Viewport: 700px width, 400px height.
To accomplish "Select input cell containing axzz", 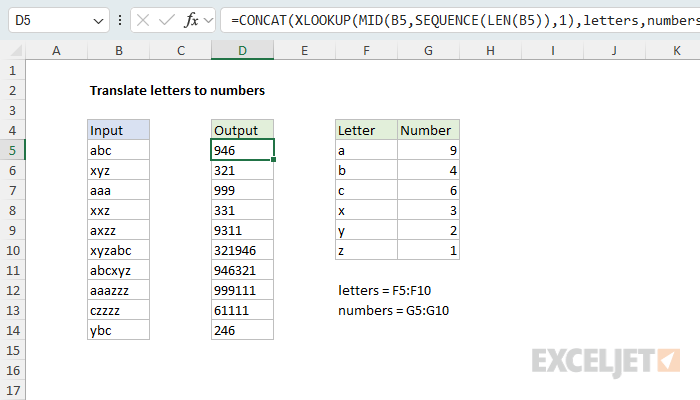I will click(119, 230).
